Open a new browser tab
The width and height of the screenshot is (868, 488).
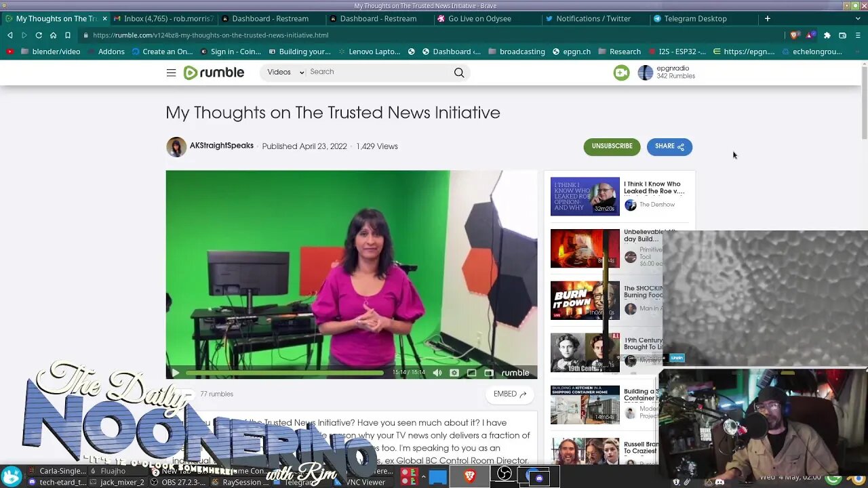pyautogui.click(x=768, y=18)
